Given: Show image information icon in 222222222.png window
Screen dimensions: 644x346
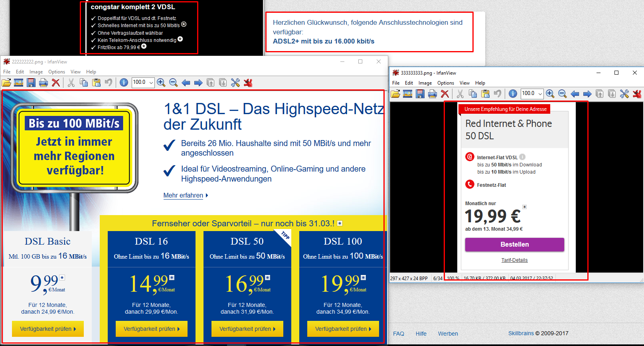Looking at the screenshot, I should point(124,83).
